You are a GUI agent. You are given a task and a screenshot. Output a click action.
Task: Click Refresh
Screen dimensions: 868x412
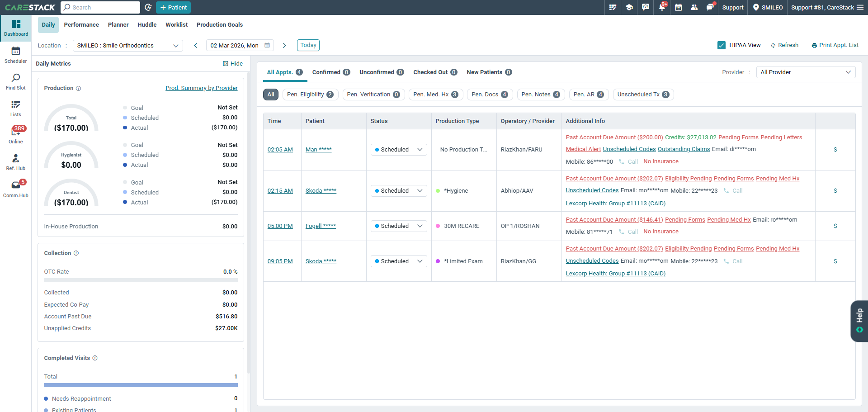pyautogui.click(x=784, y=45)
